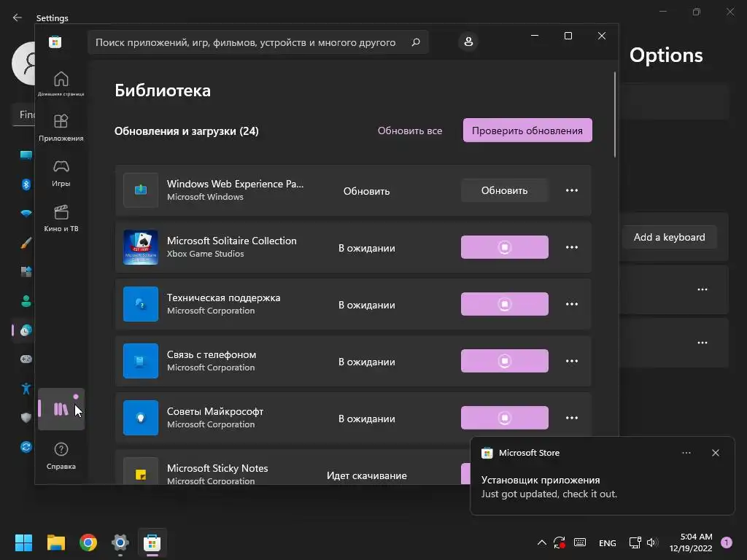The width and height of the screenshot is (747, 560).
Task: Click Обновить все link
Action: (x=410, y=131)
